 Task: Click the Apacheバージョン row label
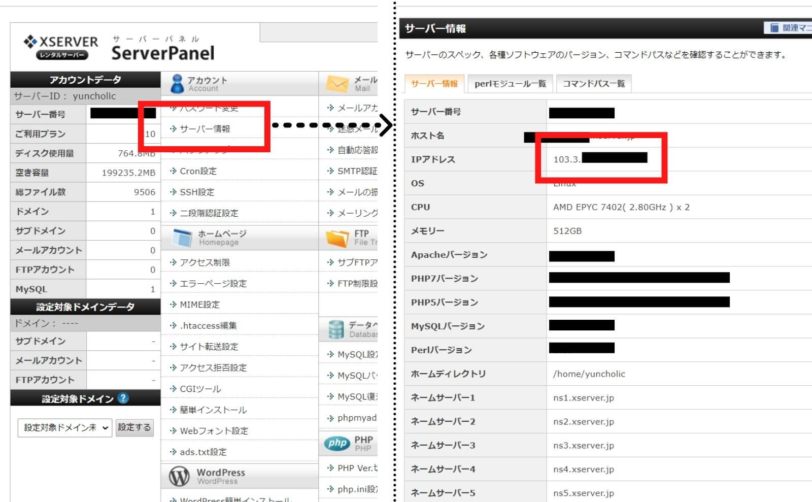click(449, 255)
